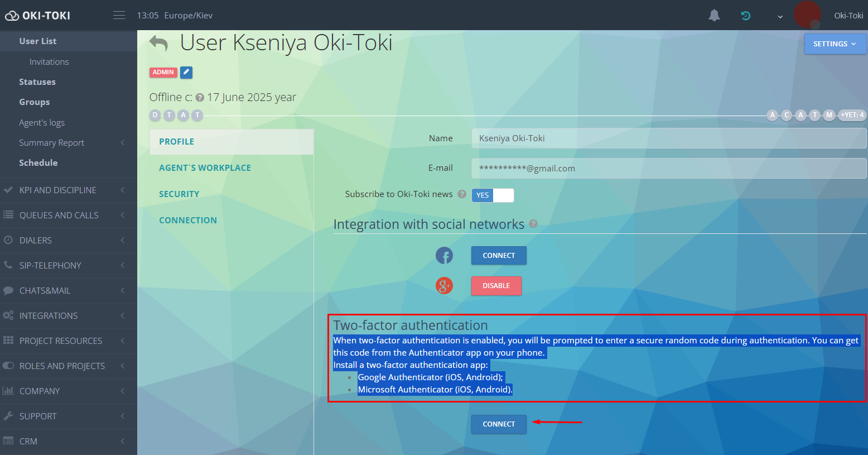Image resolution: width=868 pixels, height=455 pixels.
Task: Expand the ROLES AND PROJECTS section
Action: point(123,366)
